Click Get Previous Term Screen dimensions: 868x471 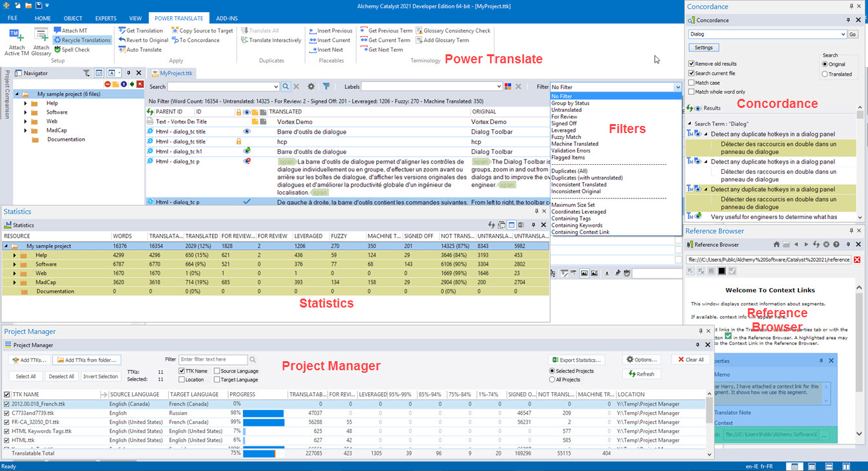pos(386,30)
